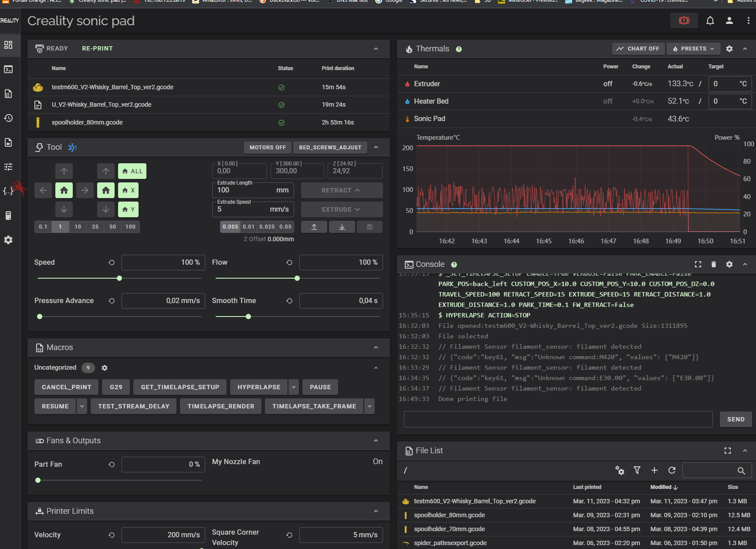Open the Presets dropdown
Image resolution: width=756 pixels, height=549 pixels.
click(693, 49)
